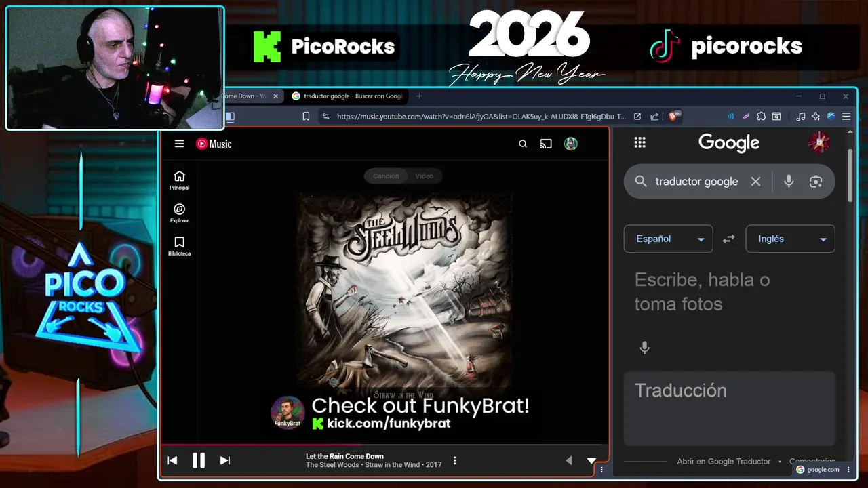Search by image with Google Lens

[x=816, y=182]
